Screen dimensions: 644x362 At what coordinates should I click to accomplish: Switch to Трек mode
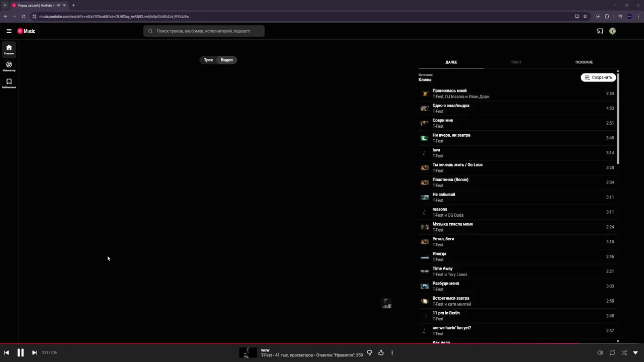[208, 60]
